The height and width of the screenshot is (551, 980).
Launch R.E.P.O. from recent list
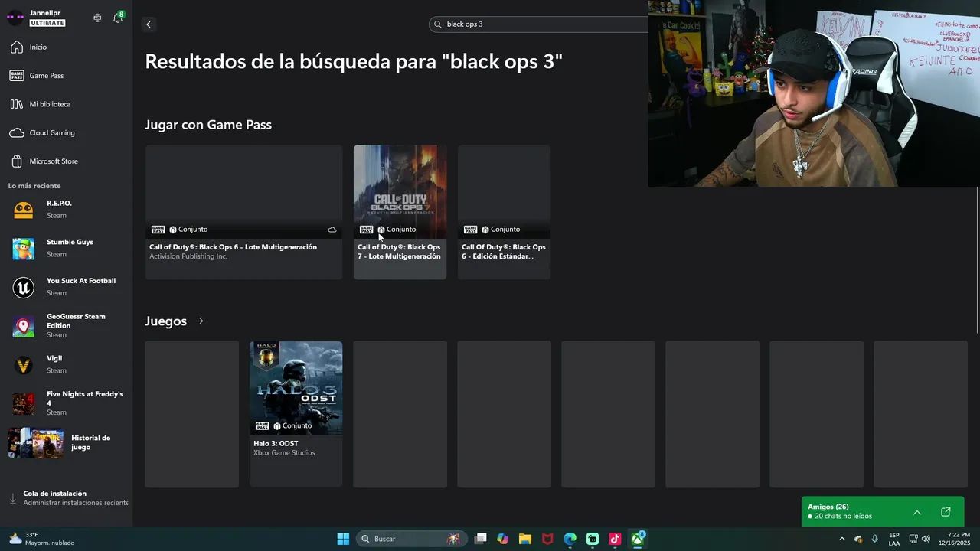pos(66,209)
